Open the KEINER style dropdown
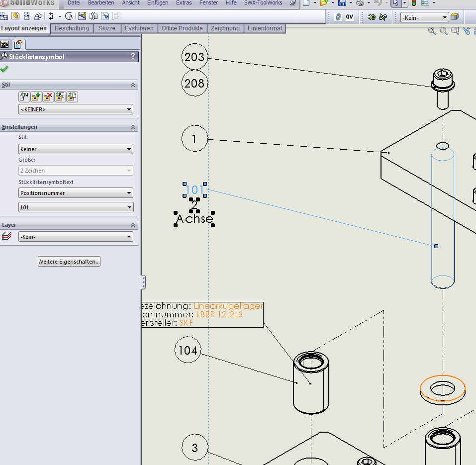The width and height of the screenshot is (476, 465). pyautogui.click(x=76, y=109)
